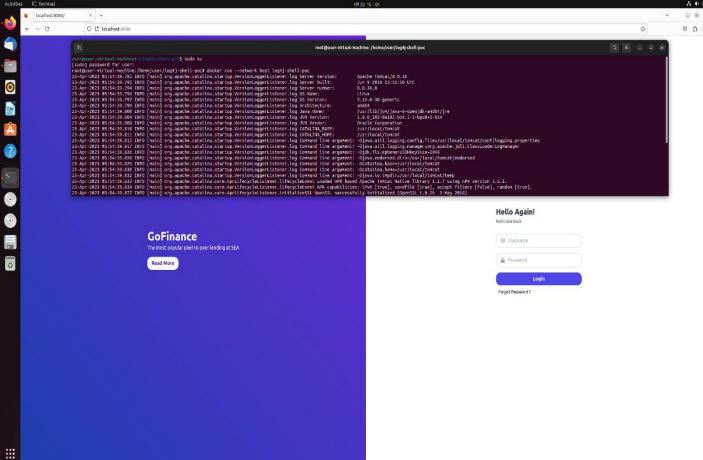
Task: Click the Hello Again! heading
Action: point(515,212)
